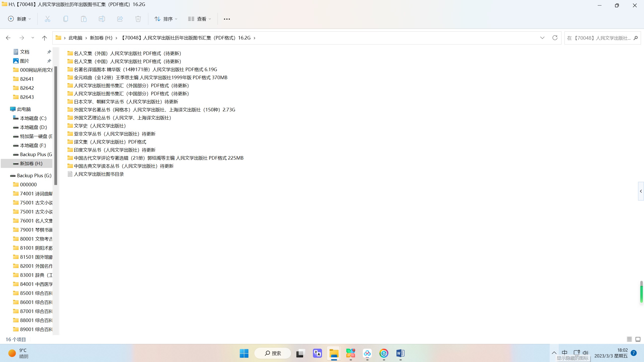This screenshot has width=644, height=362.
Task: Open the 排序 (Sort) dropdown
Action: pos(166,19)
